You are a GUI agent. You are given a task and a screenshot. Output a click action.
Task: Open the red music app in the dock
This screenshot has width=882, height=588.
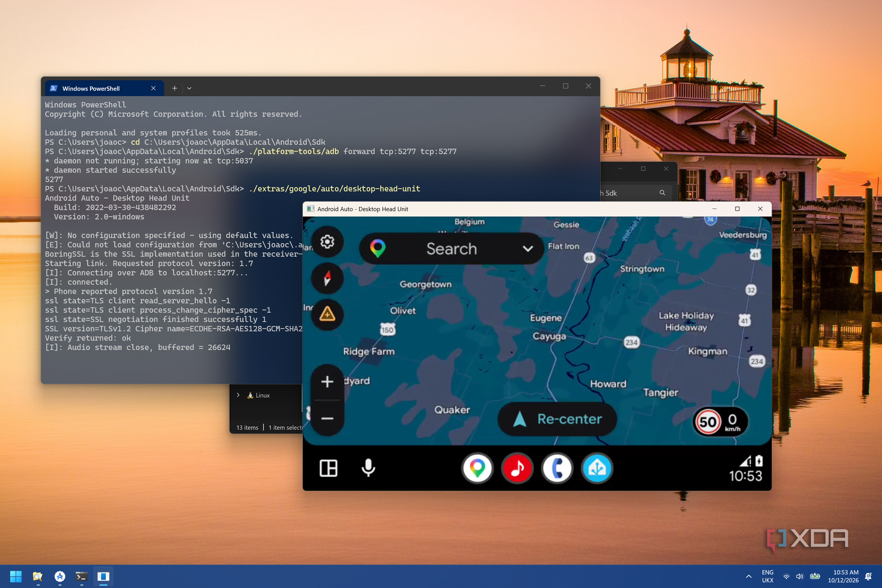coord(517,468)
